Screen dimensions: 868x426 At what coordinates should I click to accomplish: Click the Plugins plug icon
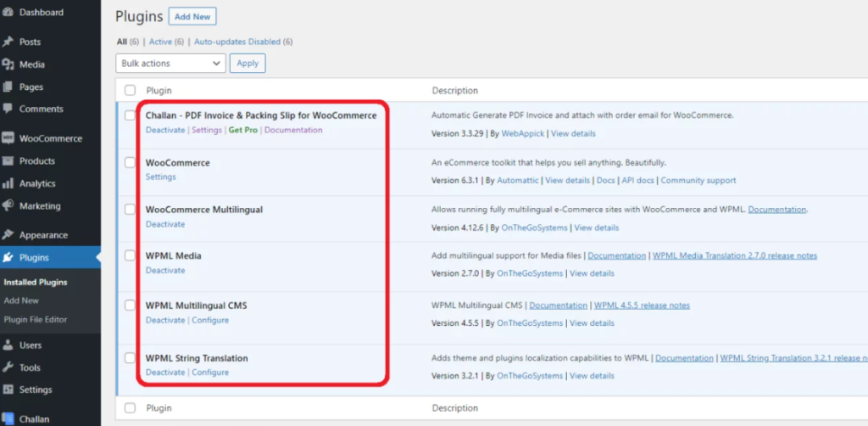coord(8,258)
